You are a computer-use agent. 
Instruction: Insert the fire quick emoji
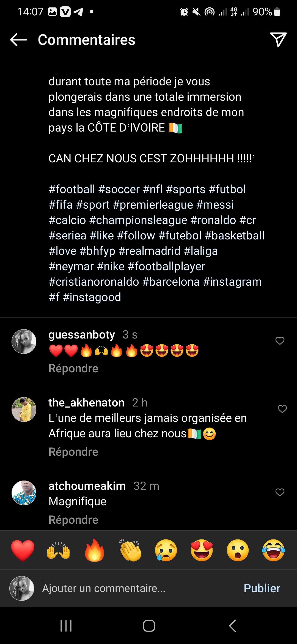[94, 550]
